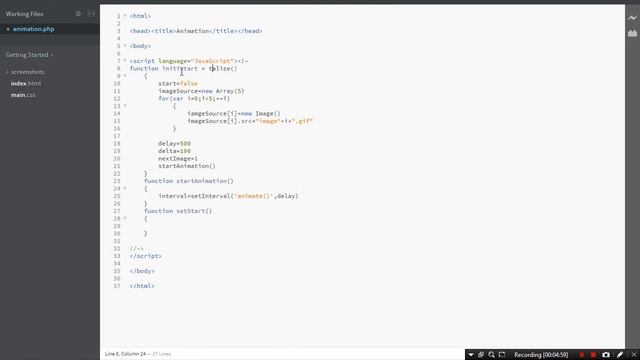This screenshot has height=360, width=640.
Task: Click the split view icon beside Working Files
Action: pos(91,13)
